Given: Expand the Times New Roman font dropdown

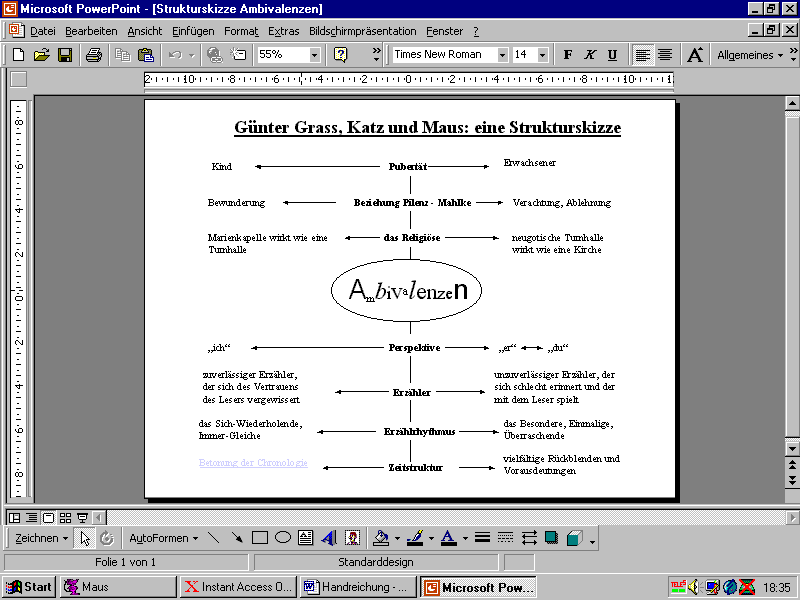Looking at the screenshot, I should (502, 55).
